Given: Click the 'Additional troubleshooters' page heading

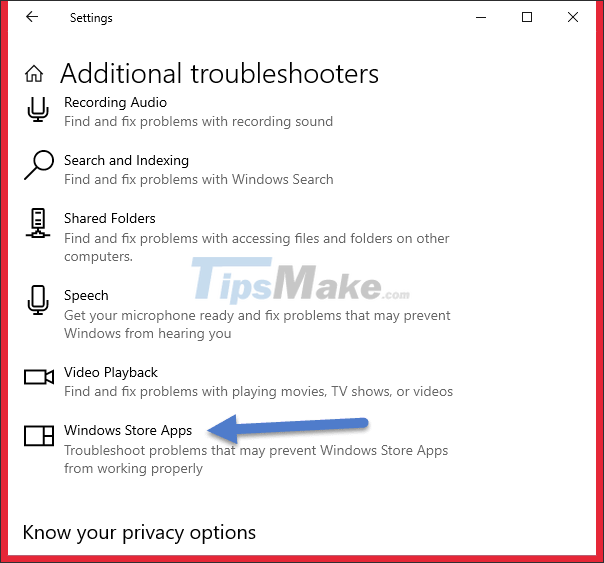Looking at the screenshot, I should (219, 73).
